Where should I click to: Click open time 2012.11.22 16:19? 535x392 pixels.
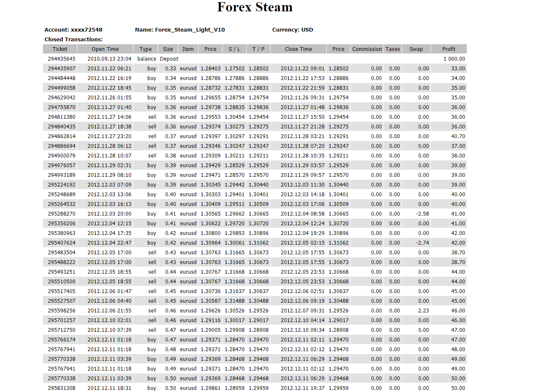click(x=109, y=78)
